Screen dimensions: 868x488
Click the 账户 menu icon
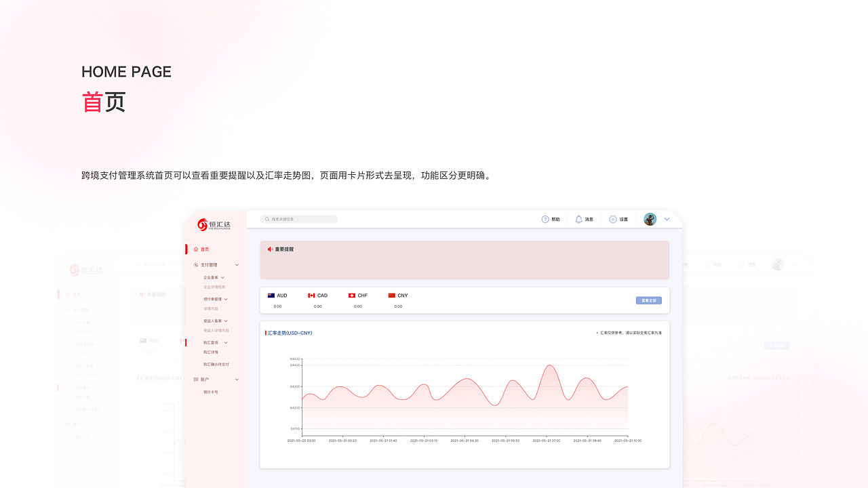[196, 380]
